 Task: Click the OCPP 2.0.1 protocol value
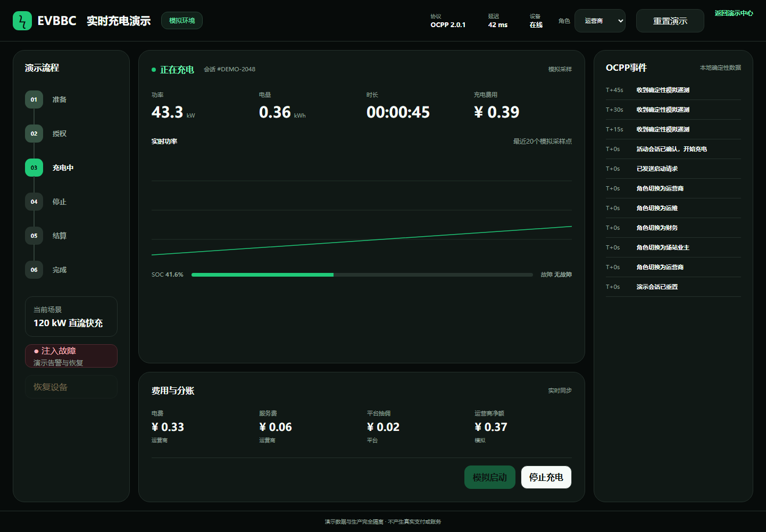click(448, 25)
